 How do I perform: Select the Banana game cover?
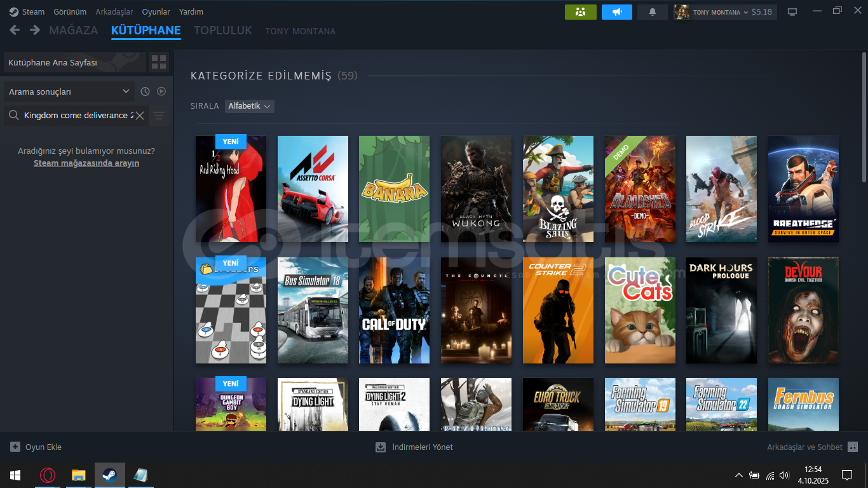(394, 189)
